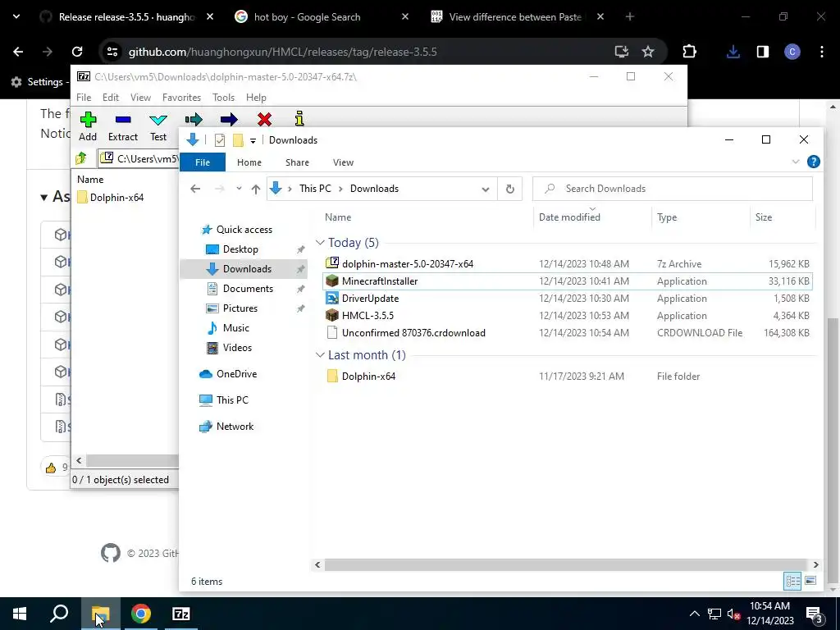Open Chrome profile avatar

click(792, 52)
